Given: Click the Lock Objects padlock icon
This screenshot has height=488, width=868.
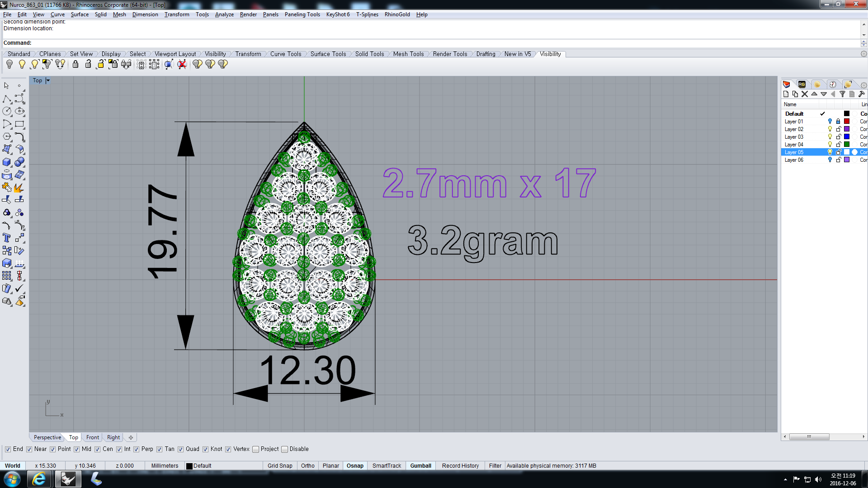Looking at the screenshot, I should pyautogui.click(x=75, y=64).
